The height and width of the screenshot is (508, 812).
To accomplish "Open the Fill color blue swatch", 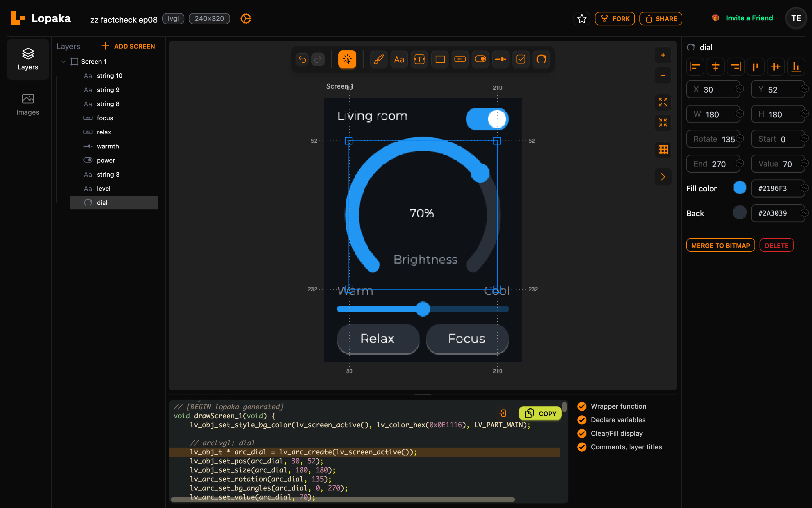I will coord(740,188).
